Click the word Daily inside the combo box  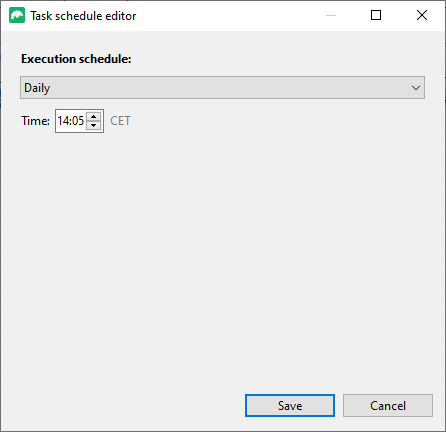[x=37, y=88]
